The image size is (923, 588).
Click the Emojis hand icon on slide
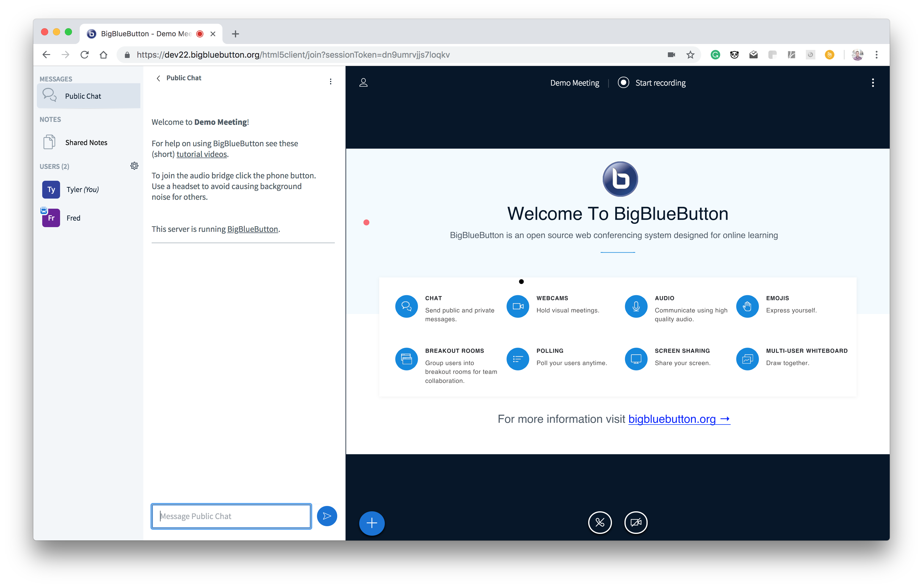[748, 306]
